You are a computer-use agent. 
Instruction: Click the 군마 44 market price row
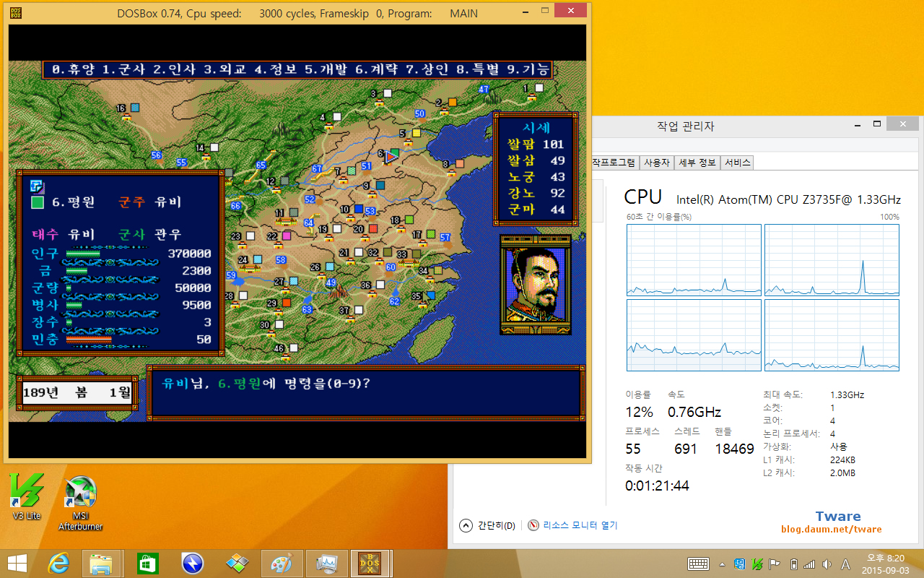(x=536, y=210)
